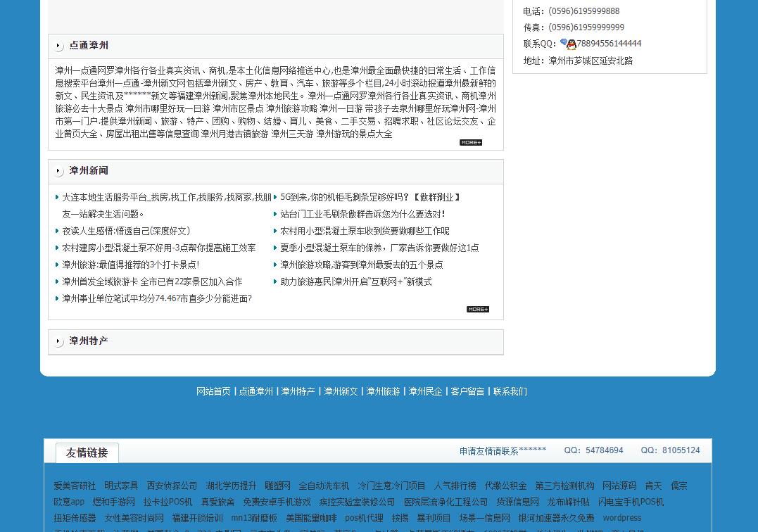Click friend link 银河加速器永久免费
The width and height of the screenshot is (758, 532).
(556, 518)
